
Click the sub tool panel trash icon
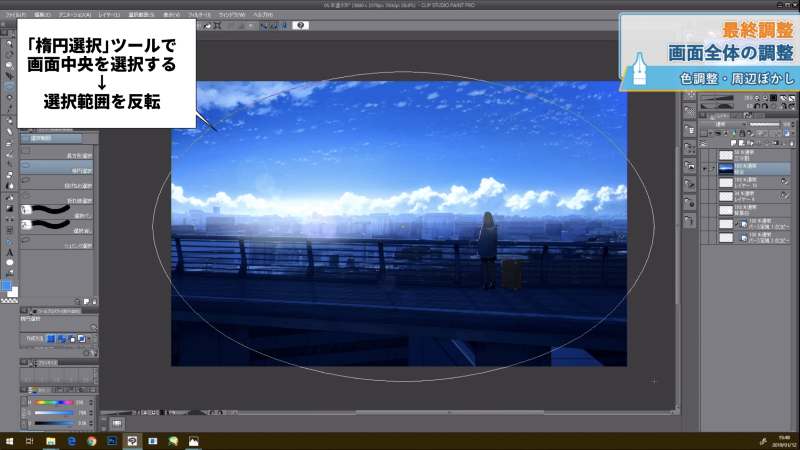pyautogui.click(x=94, y=302)
